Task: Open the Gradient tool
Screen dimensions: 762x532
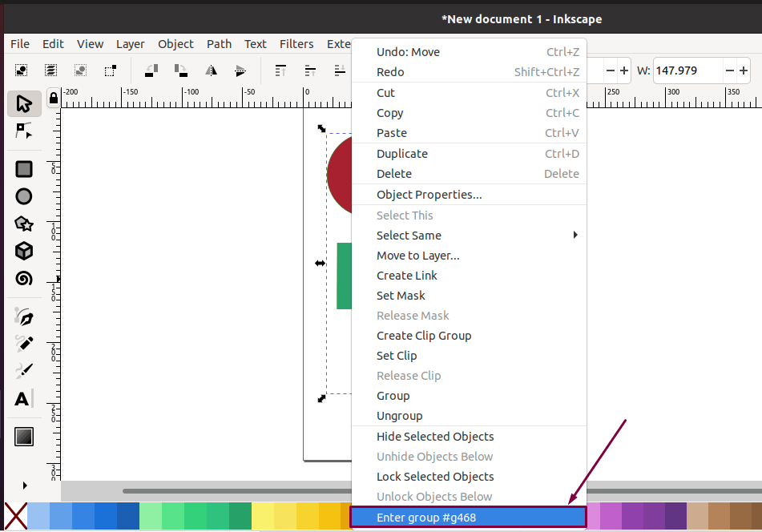Action: [x=23, y=436]
